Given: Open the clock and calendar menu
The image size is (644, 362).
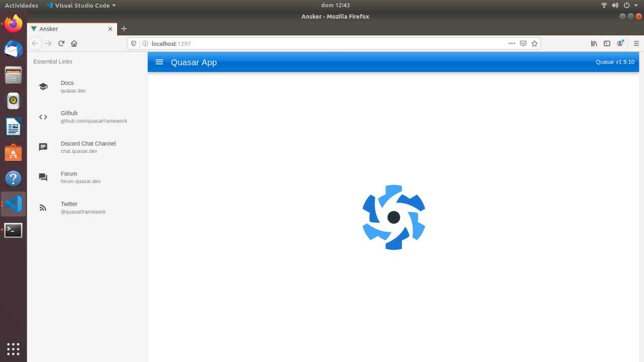Looking at the screenshot, I should [335, 6].
